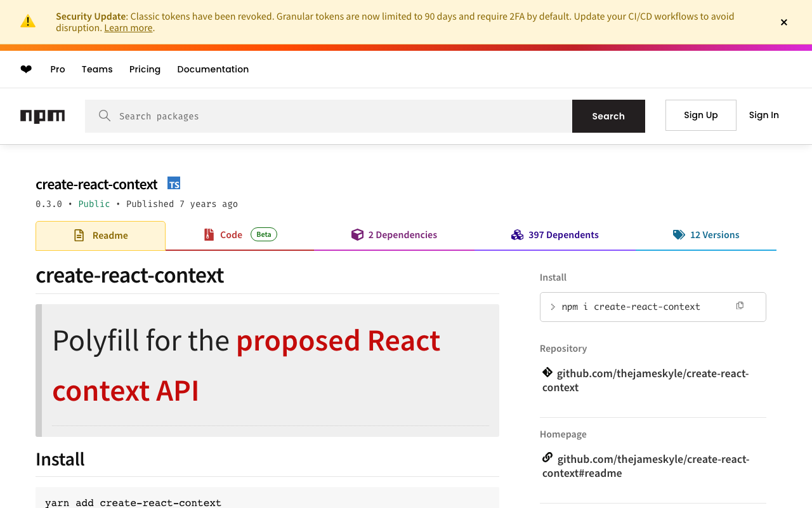This screenshot has height=508, width=812.
Task: Click the search magnifier icon
Action: [105, 116]
